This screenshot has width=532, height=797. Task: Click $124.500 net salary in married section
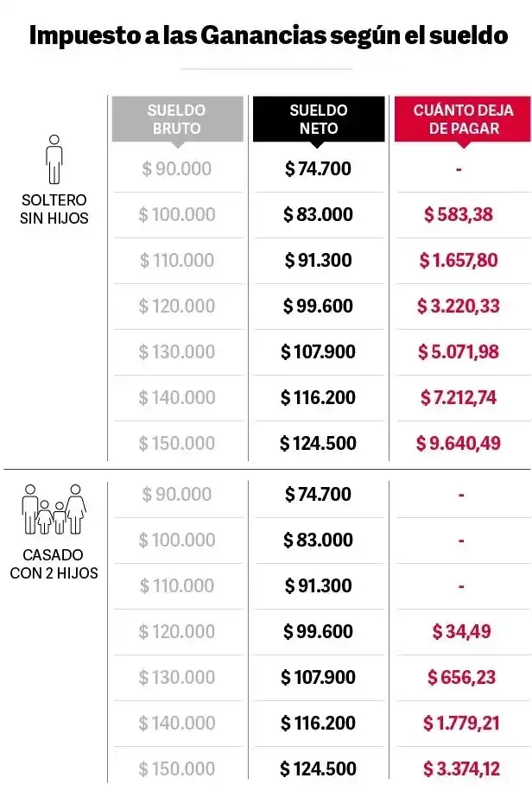pyautogui.click(x=318, y=769)
